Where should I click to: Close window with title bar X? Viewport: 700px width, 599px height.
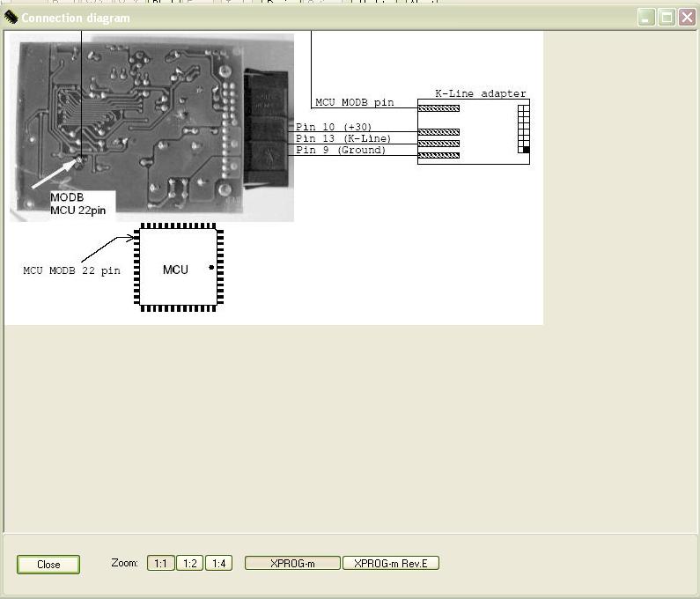pos(687,18)
